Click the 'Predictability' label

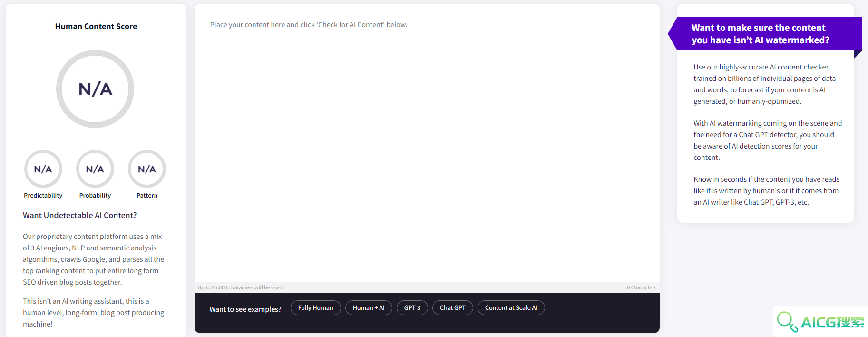point(43,195)
